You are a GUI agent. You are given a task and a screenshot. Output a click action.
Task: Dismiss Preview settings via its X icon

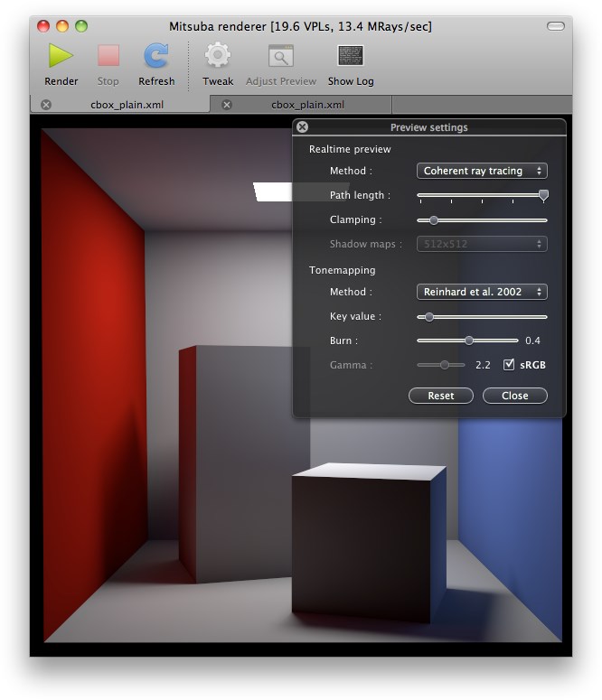[x=303, y=127]
